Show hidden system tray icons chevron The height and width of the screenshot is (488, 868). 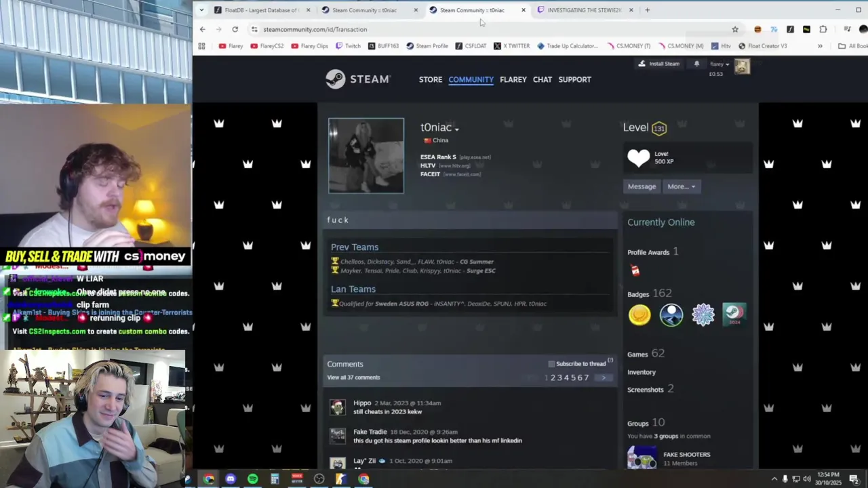(774, 479)
